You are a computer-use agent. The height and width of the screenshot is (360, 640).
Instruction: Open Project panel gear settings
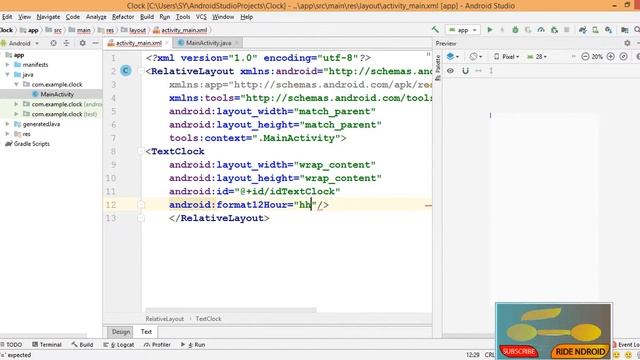pos(82,43)
